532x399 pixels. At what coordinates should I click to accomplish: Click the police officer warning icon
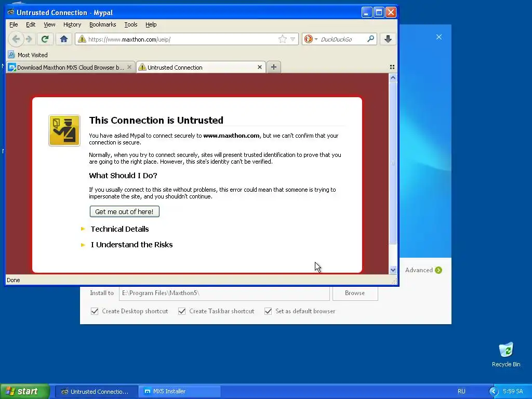coord(64,130)
